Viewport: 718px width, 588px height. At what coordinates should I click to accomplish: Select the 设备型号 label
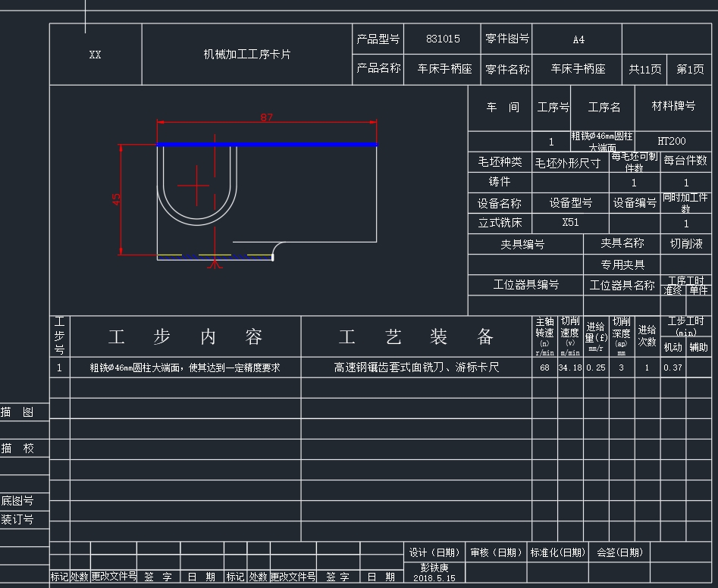571,202
